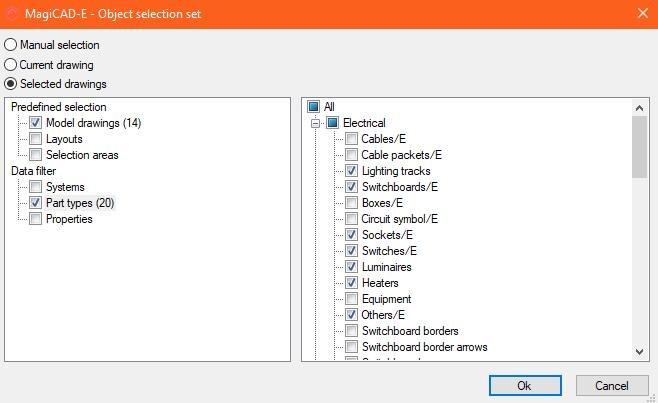Tick the Circuit symbol/E checkbox

click(x=351, y=219)
